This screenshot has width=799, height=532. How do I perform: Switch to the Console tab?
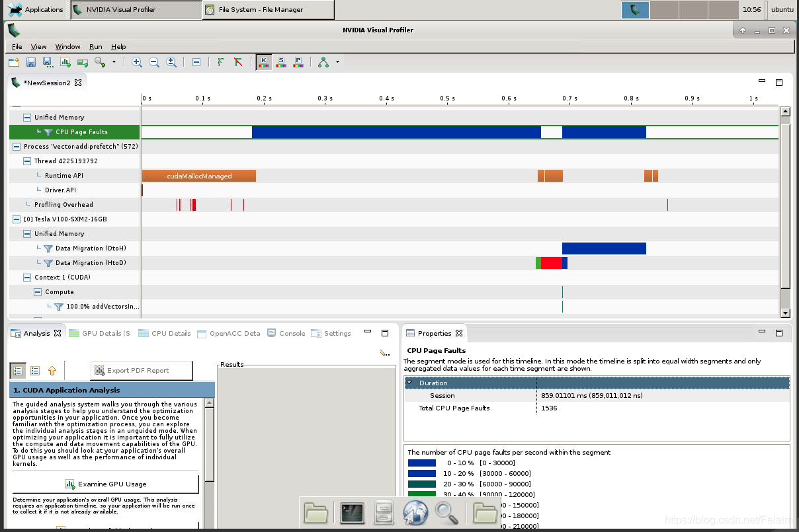point(286,334)
